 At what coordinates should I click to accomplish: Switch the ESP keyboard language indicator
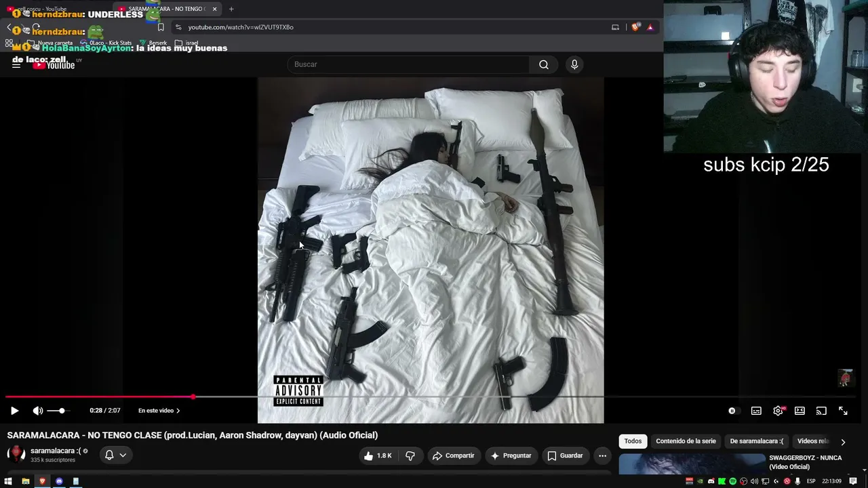(811, 481)
